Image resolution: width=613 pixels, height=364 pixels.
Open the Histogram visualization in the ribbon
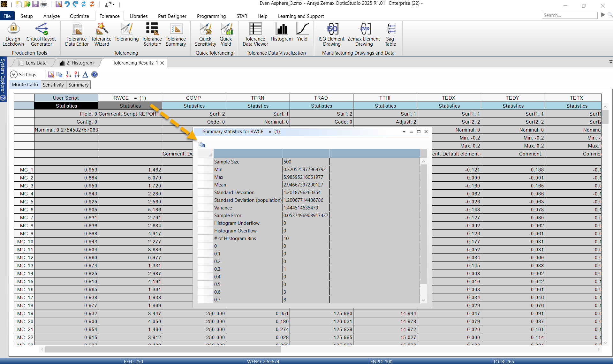tap(282, 32)
